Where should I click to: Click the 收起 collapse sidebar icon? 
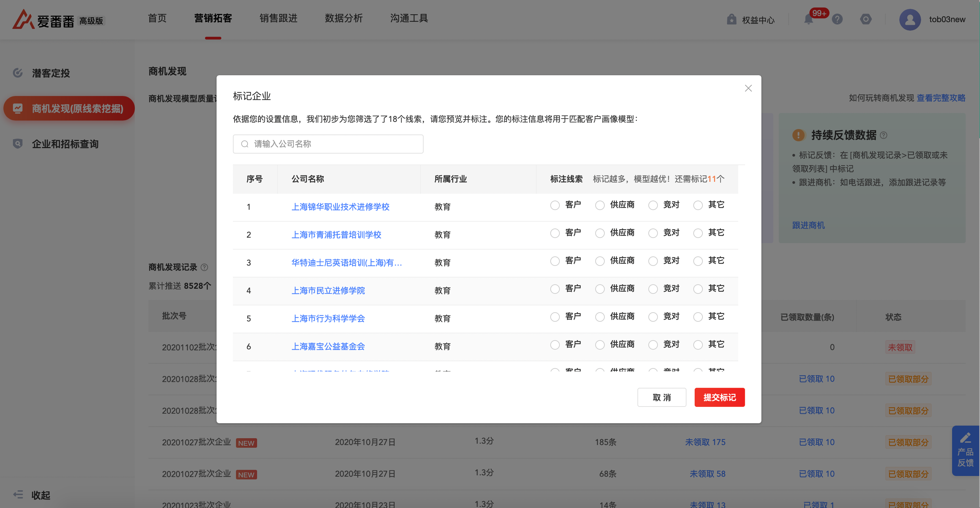tap(18, 495)
